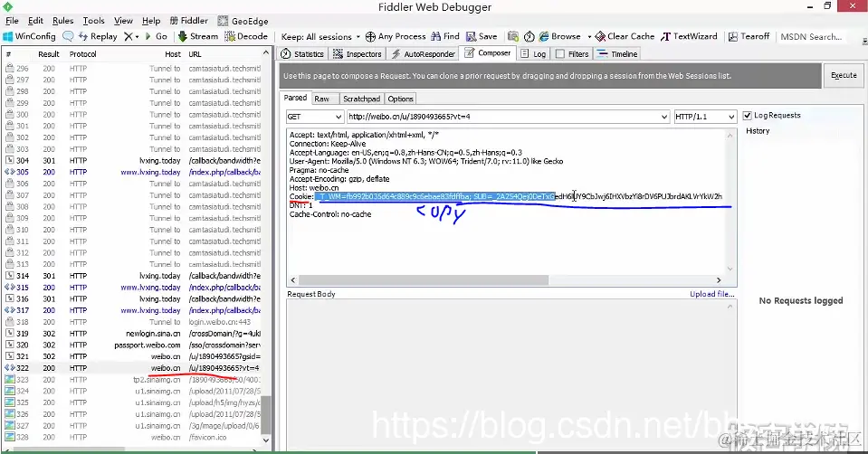Select the Options sub-tab
The image size is (868, 454).
click(x=400, y=99)
